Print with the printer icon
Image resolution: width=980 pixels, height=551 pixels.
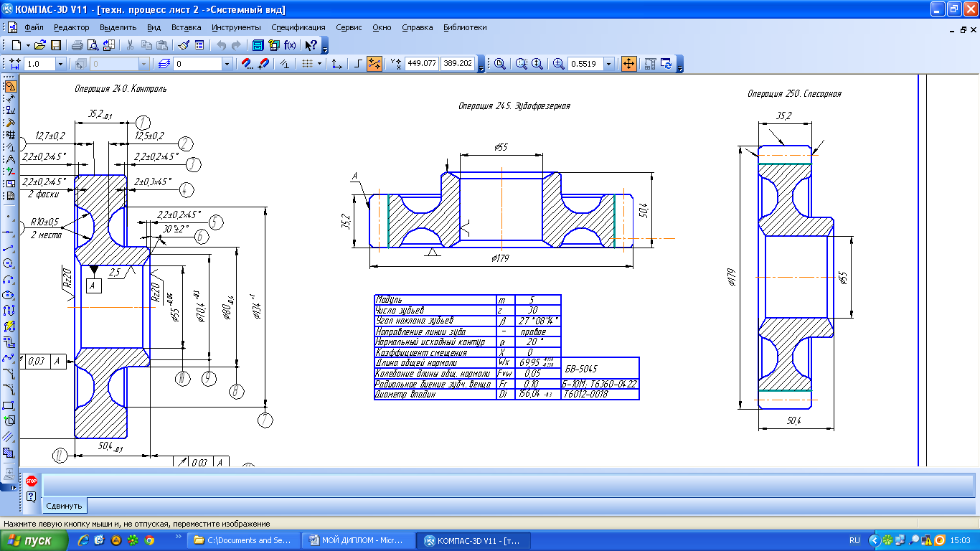click(x=77, y=45)
